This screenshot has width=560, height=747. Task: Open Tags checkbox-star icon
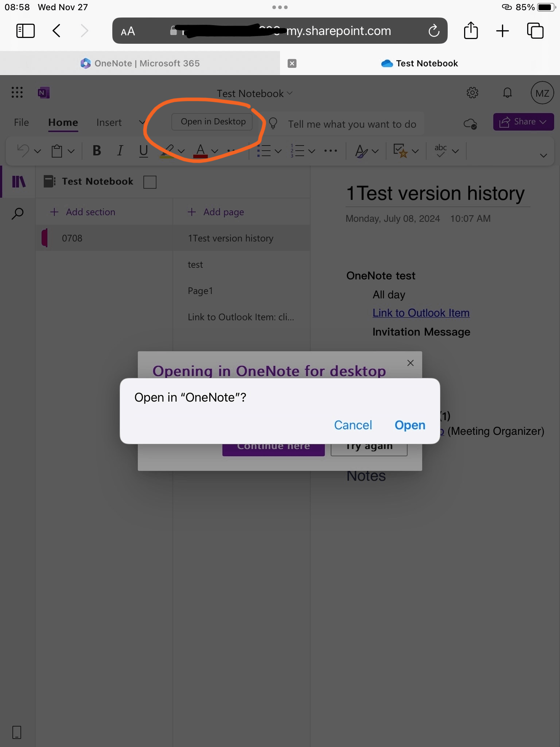pos(400,151)
